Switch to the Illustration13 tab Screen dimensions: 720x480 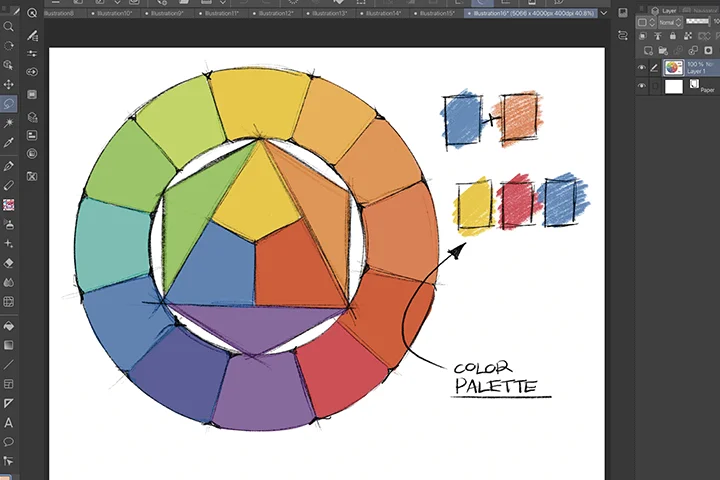tap(329, 13)
